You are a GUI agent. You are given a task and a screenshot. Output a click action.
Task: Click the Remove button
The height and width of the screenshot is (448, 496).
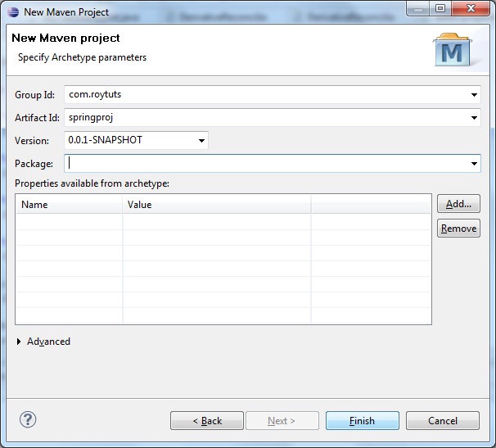pyautogui.click(x=458, y=229)
